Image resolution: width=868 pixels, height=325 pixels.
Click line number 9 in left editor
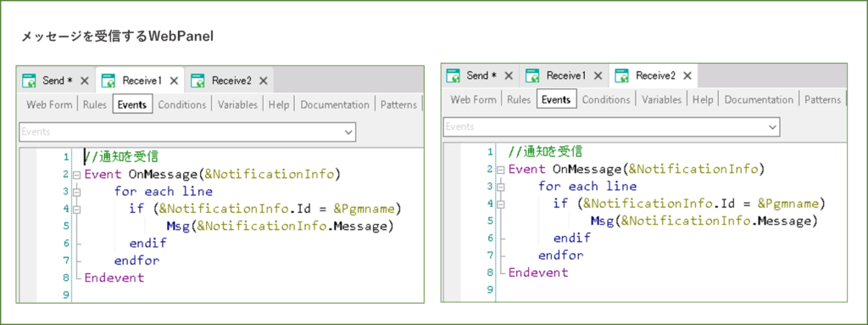(x=67, y=295)
